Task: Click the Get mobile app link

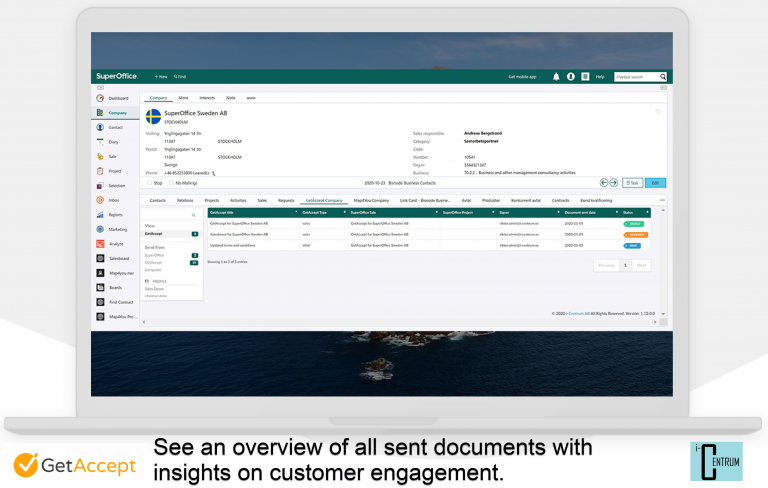Action: pyautogui.click(x=522, y=77)
